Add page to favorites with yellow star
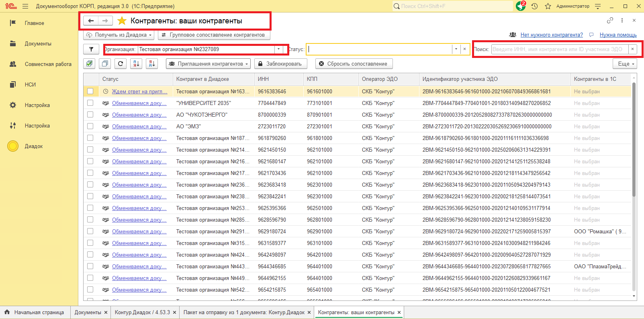The height and width of the screenshot is (319, 644). pyautogui.click(x=122, y=21)
